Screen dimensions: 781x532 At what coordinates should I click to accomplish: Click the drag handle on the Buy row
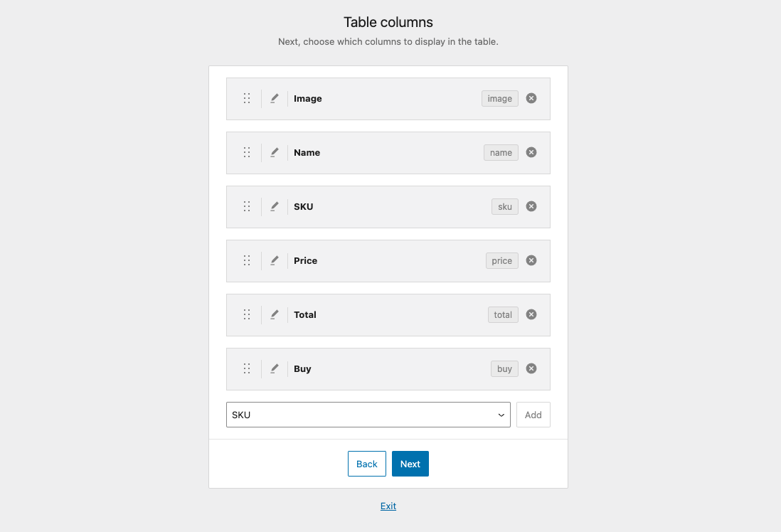[247, 368]
